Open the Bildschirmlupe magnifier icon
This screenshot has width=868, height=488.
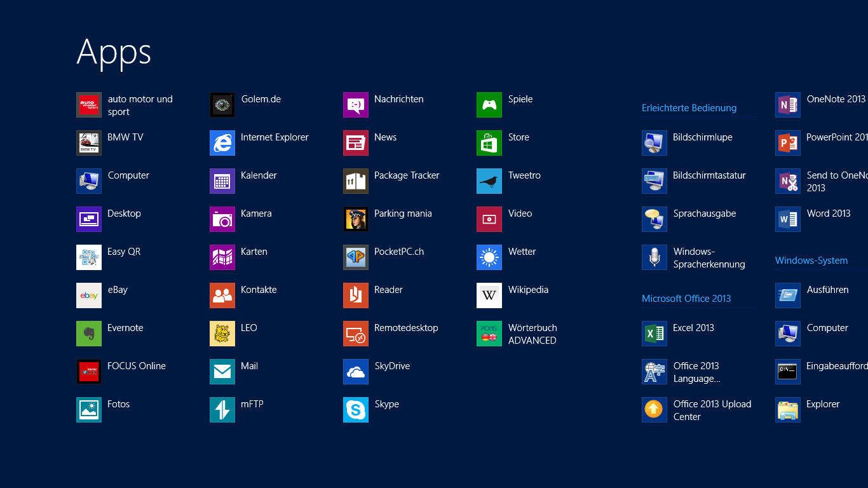[x=654, y=143]
